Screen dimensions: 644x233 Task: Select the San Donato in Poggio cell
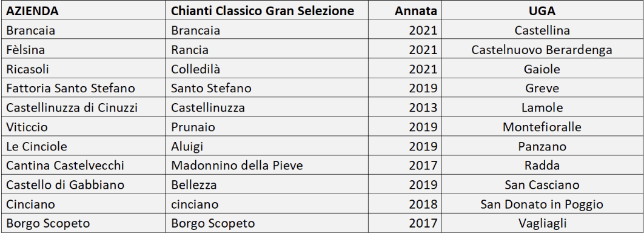pyautogui.click(x=542, y=204)
